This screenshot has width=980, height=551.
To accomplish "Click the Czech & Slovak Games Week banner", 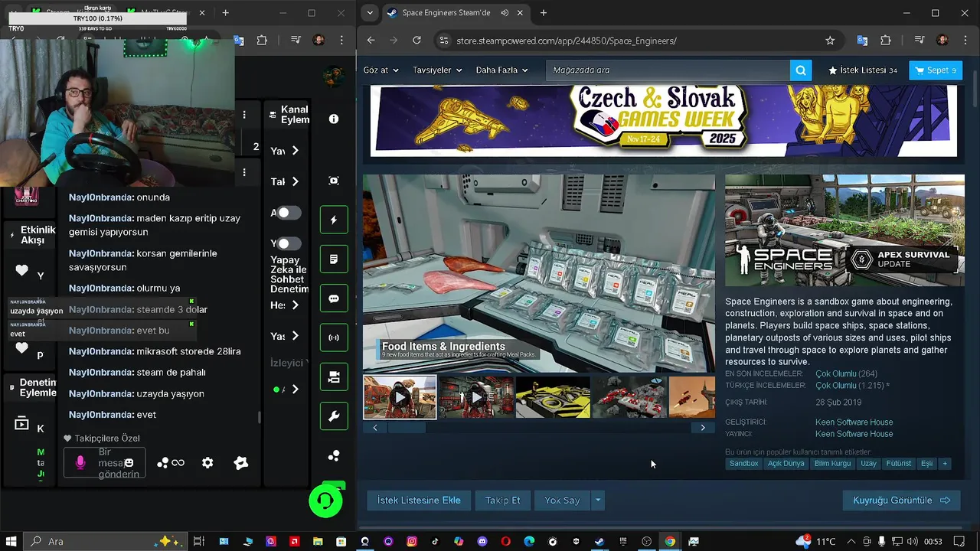I will pos(664,121).
